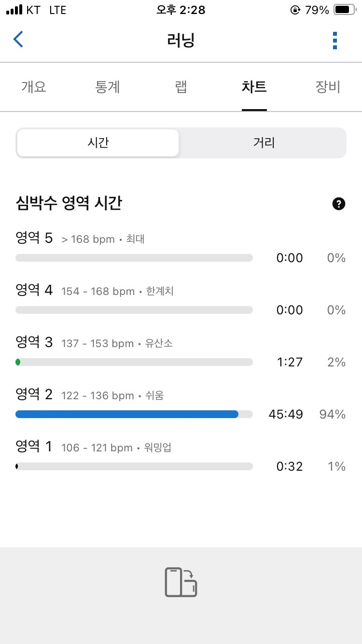Viewport: 362px width, 644px height.
Task: Switch chart mode to 시간
Action: (x=98, y=143)
